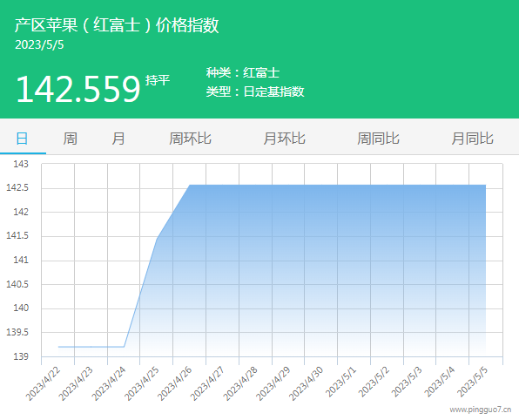Click the y-axis label 142

point(21,212)
